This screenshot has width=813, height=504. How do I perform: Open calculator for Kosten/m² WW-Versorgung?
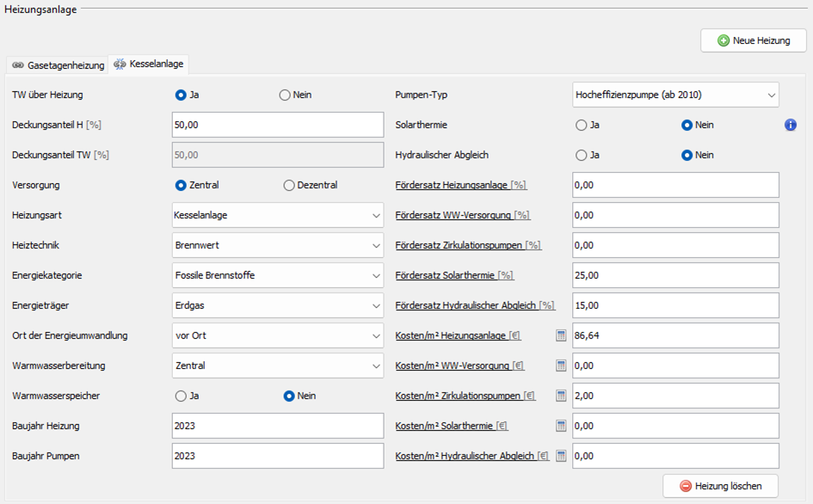[561, 366]
